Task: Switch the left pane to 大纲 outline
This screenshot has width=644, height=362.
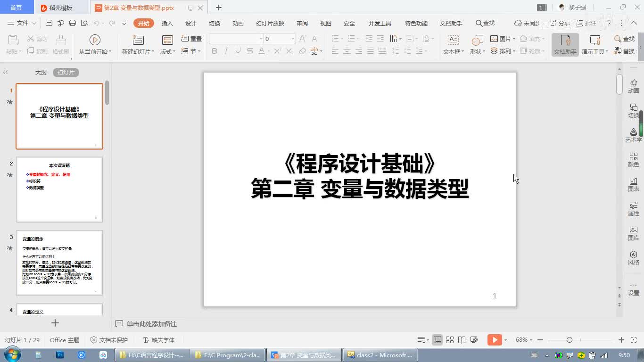Action: point(41,73)
